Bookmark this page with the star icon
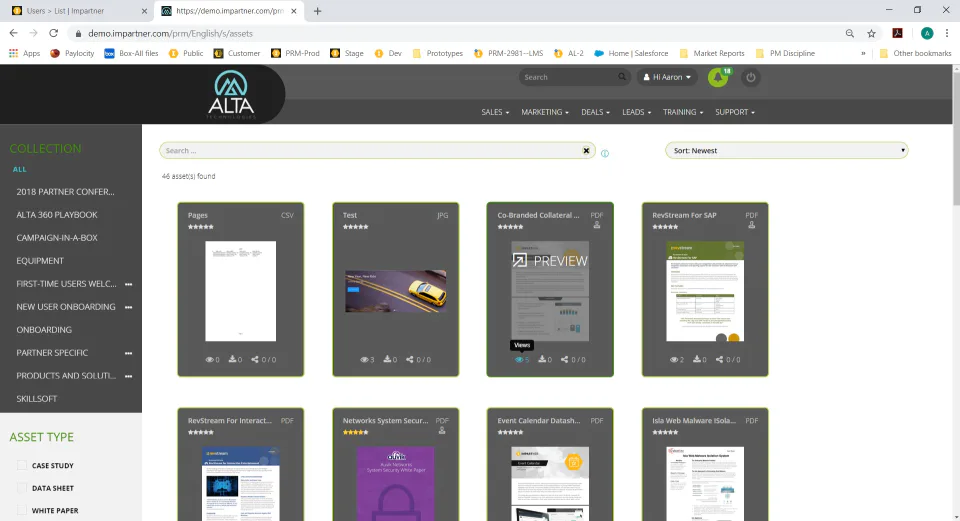The image size is (960, 521). pyautogui.click(x=871, y=34)
